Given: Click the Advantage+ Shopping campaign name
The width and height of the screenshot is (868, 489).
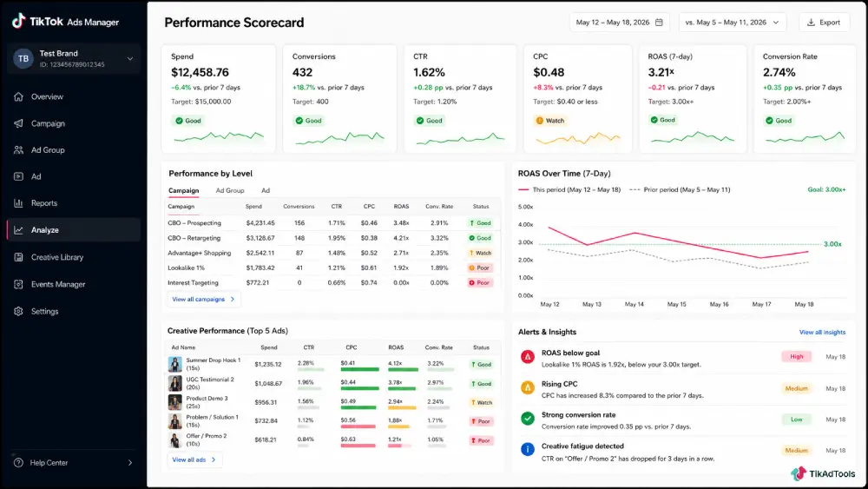Looking at the screenshot, I should [x=200, y=253].
